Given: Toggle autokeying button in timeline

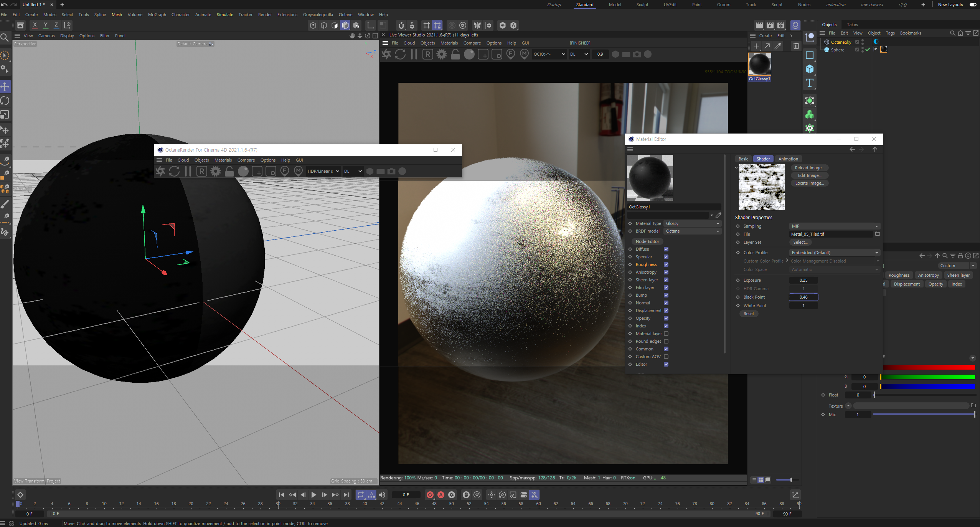Looking at the screenshot, I should click(x=441, y=495).
